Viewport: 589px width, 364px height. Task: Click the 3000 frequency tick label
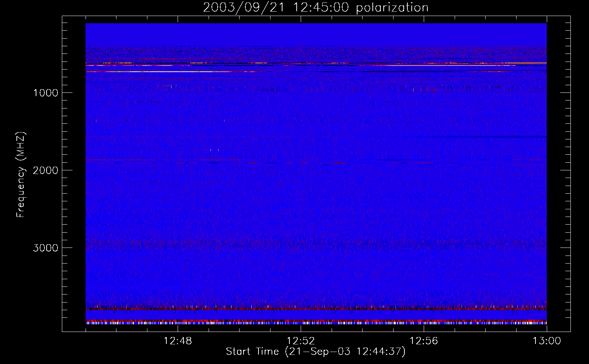tap(46, 248)
